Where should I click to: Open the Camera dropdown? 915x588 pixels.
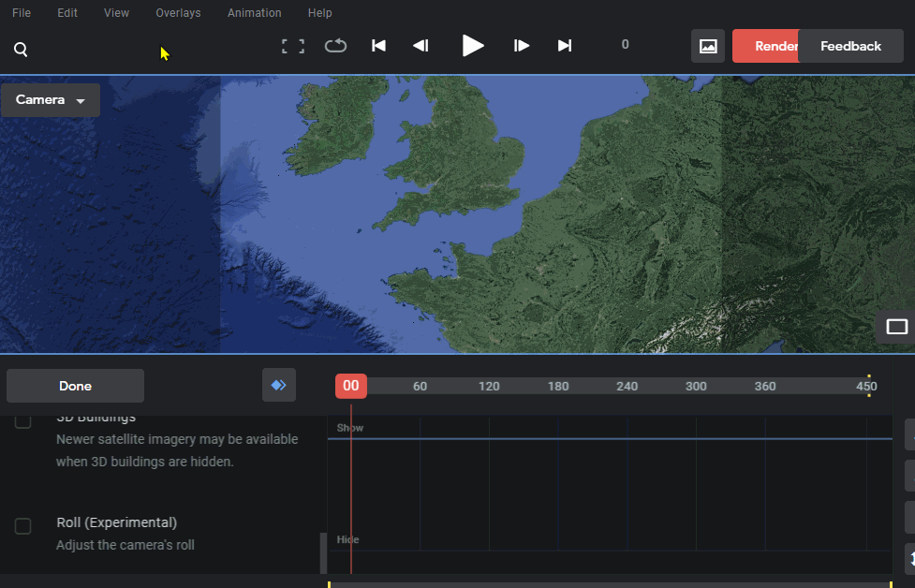(x=50, y=100)
